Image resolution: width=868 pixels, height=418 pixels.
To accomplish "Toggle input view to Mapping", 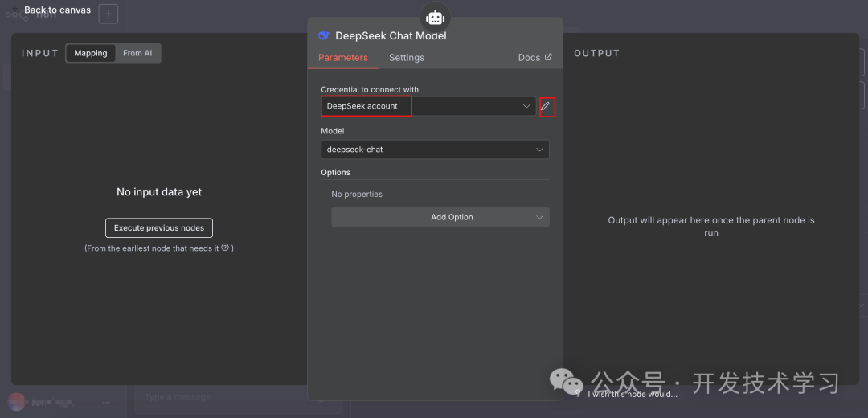I will pos(91,53).
